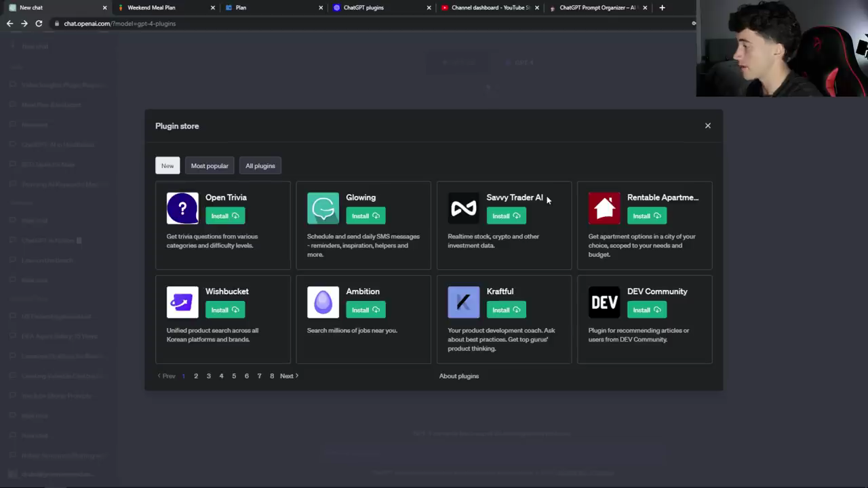Close the Plugin store dialog
Viewport: 868px width, 488px height.
[708, 125]
